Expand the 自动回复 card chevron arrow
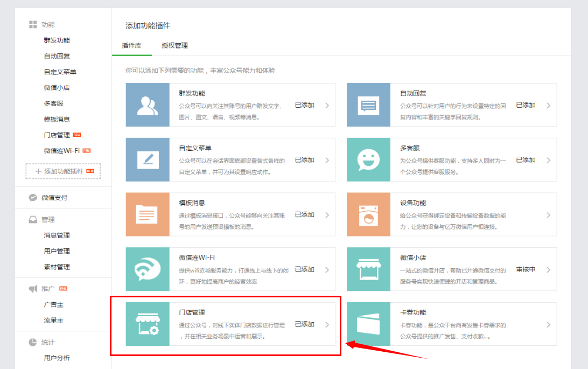Viewport: 588px width, 369px height. coord(548,106)
